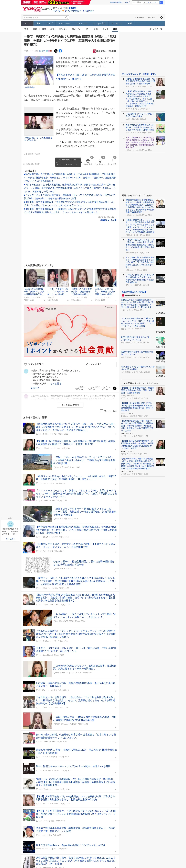Image resolution: width=186 pixels, height=868 pixels.
Task: Share the article on X
Action: (x=56, y=51)
